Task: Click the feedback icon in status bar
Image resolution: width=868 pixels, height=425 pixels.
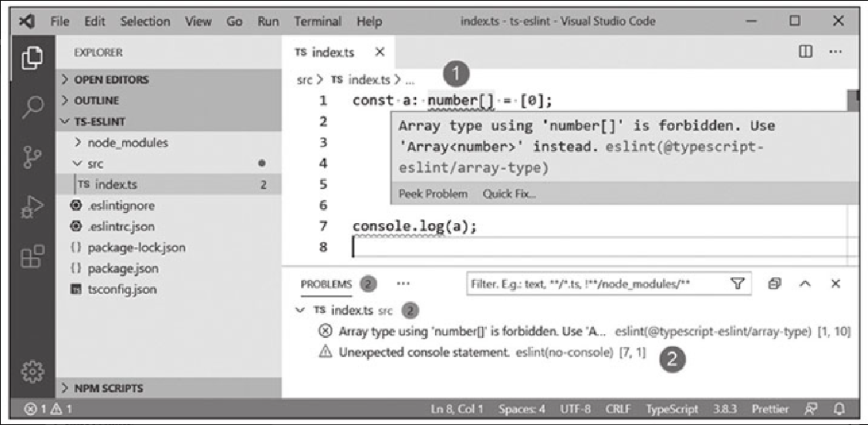Action: [x=809, y=410]
